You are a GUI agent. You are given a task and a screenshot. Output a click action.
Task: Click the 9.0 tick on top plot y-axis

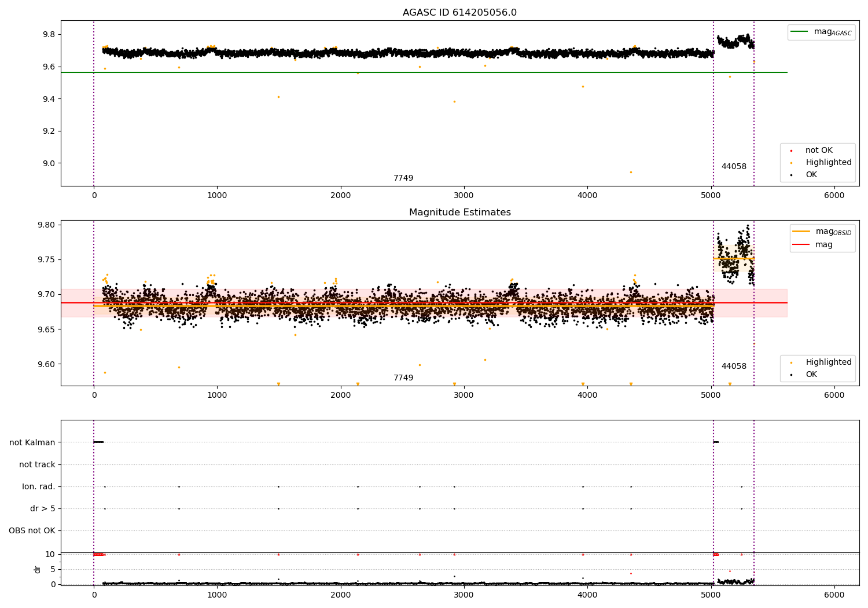[x=49, y=163]
